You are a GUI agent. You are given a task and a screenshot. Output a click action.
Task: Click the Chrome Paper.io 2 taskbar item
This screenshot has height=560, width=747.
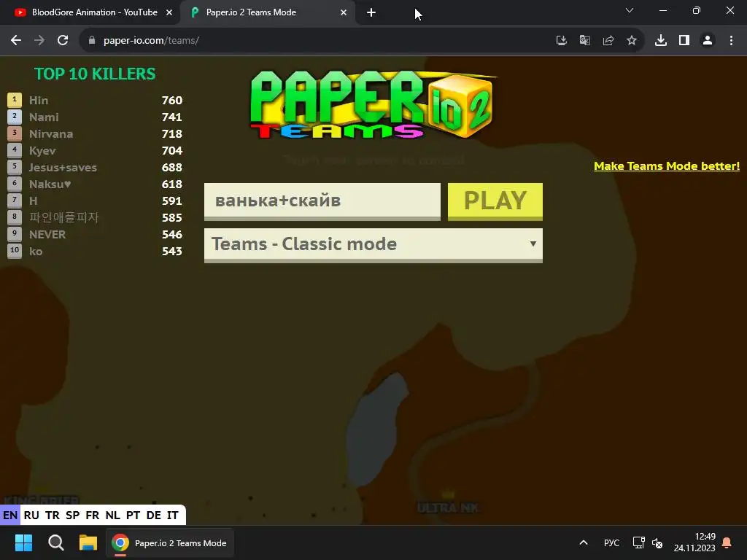169,542
